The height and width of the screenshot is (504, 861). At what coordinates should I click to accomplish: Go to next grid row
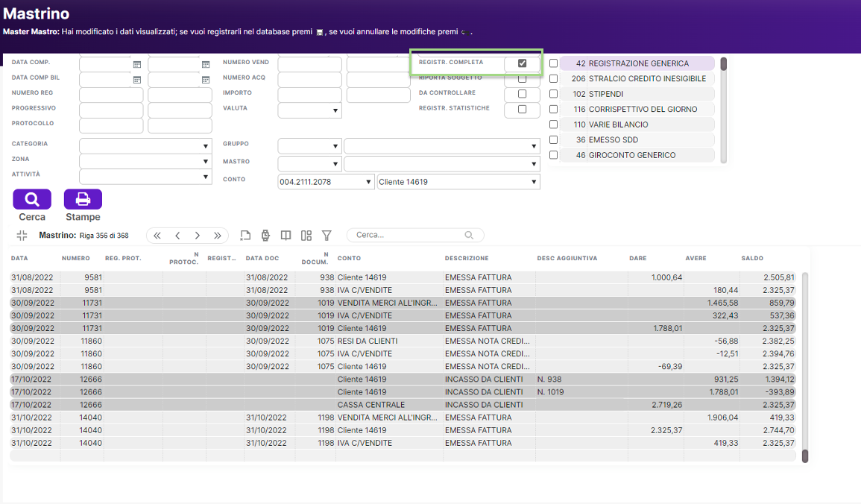pyautogui.click(x=197, y=236)
